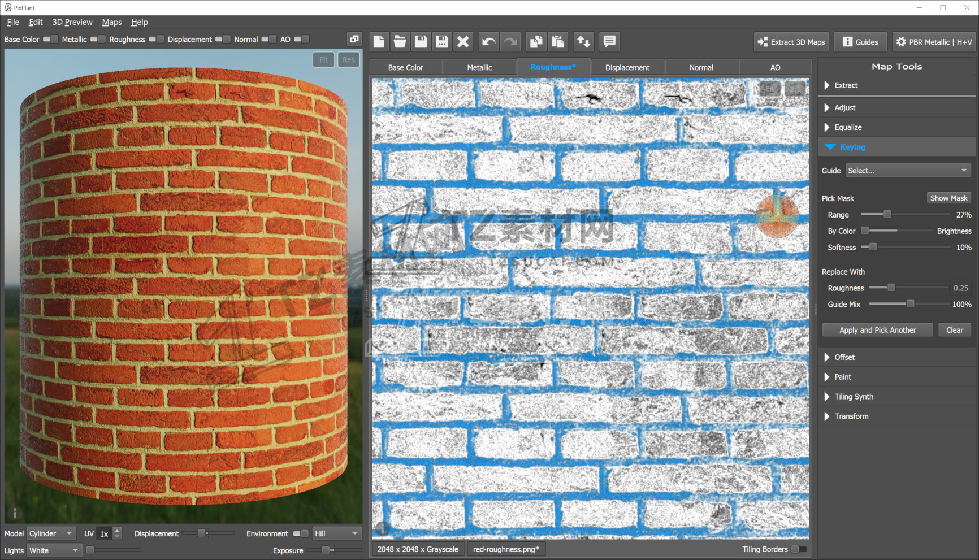This screenshot has height=560, width=979.
Task: Click the save disk icon
Action: tap(421, 42)
